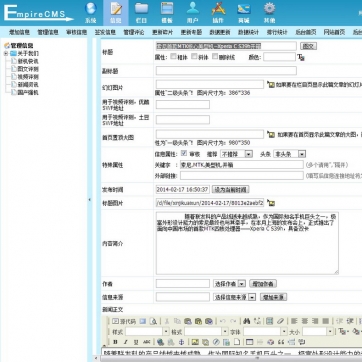Open 审核信息 in the sub-menu bar

pos(76,32)
